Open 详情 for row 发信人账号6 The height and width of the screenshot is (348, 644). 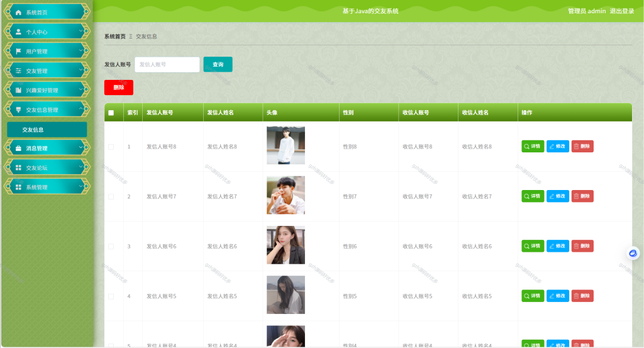point(533,246)
